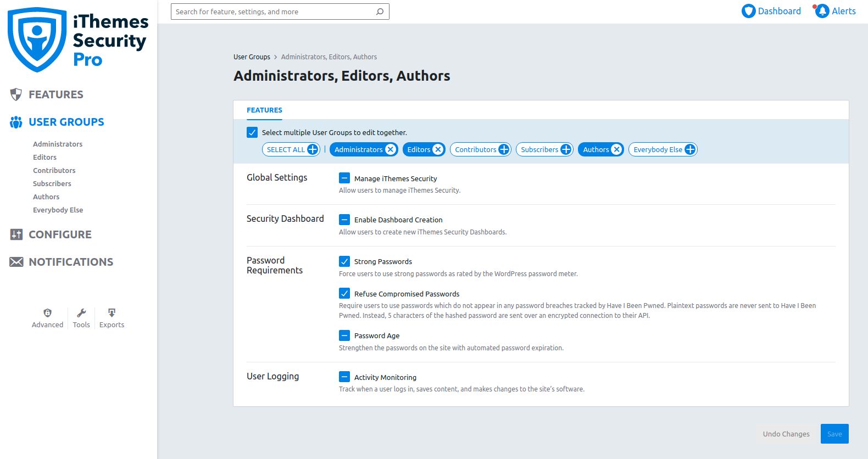Click the Save button

834,434
